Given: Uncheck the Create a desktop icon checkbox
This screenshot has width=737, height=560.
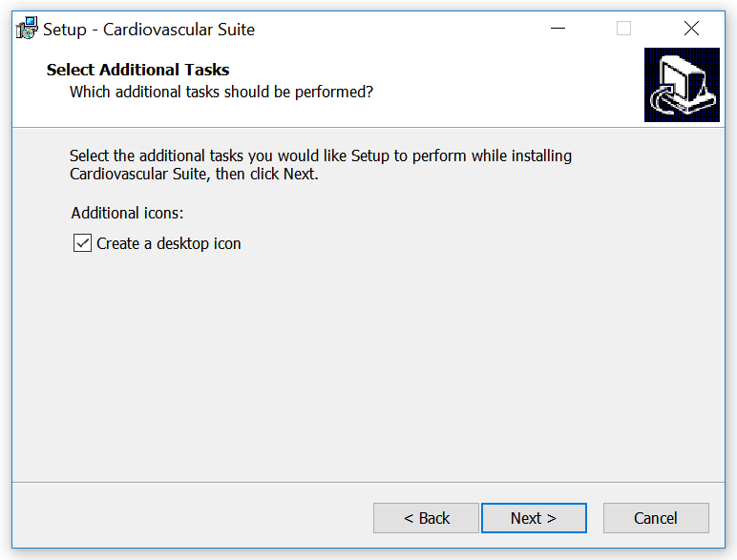Looking at the screenshot, I should pyautogui.click(x=82, y=243).
